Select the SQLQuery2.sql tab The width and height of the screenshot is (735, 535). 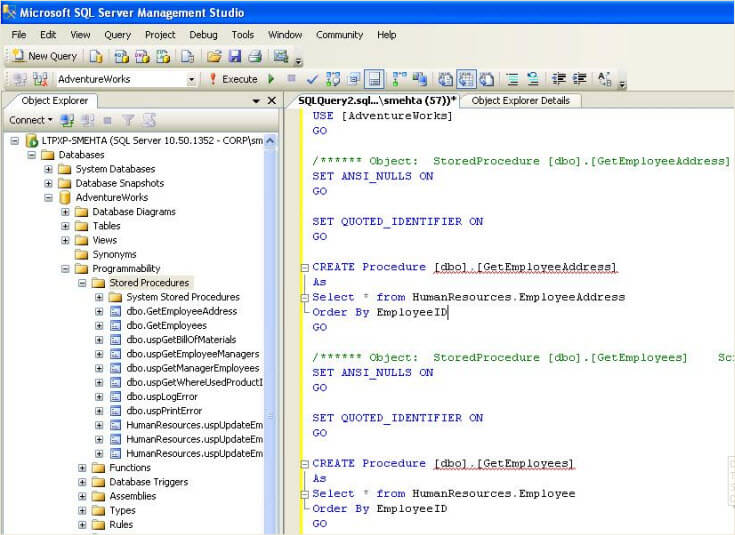376,100
